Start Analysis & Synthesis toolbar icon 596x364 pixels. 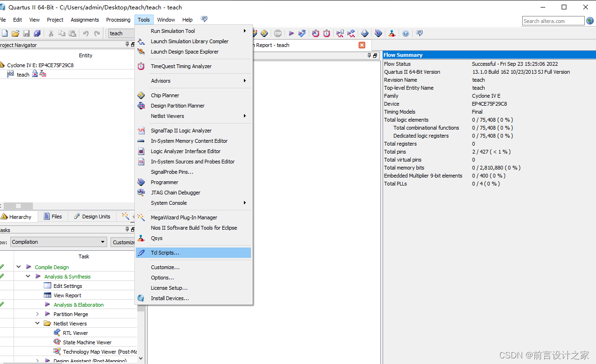[302, 33]
